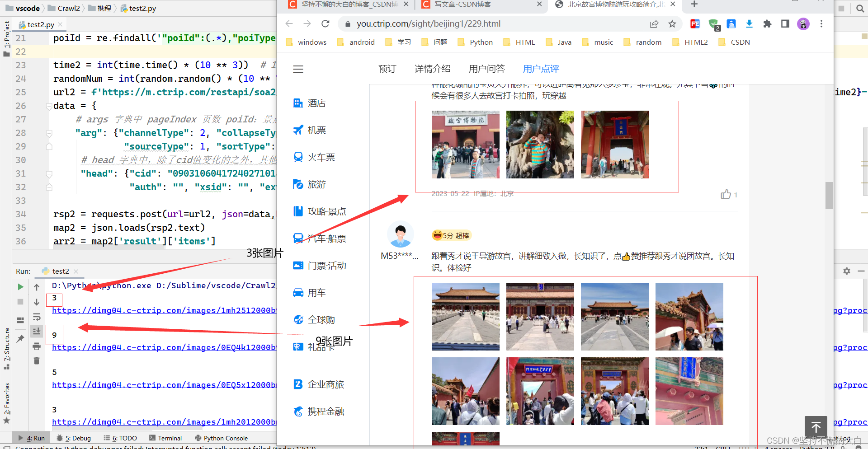Switch to the 详情介绍 tab
The width and height of the screenshot is (868, 449).
pos(433,69)
